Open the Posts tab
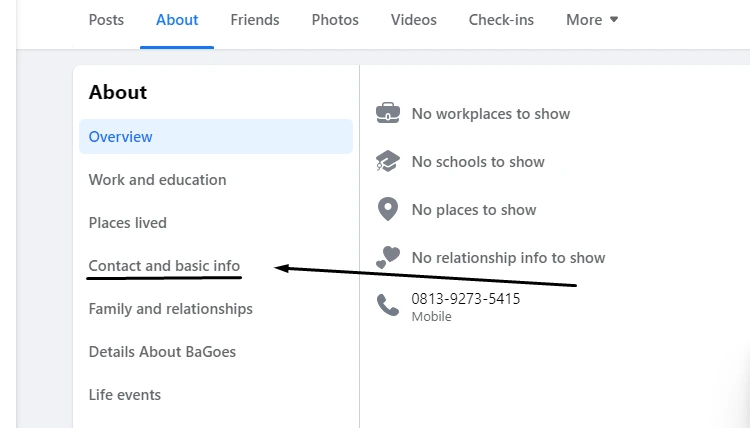 [106, 20]
